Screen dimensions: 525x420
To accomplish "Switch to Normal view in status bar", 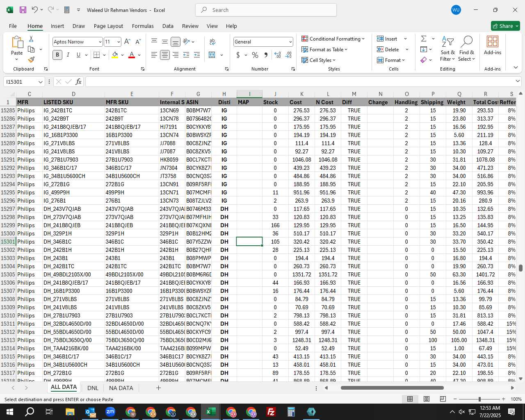I will click(x=410, y=399).
